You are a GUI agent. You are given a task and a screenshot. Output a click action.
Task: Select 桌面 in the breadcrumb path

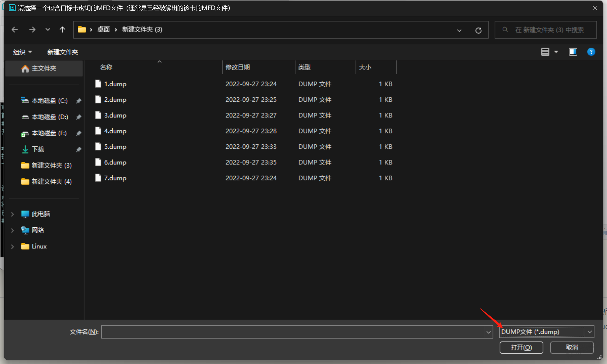(103, 29)
